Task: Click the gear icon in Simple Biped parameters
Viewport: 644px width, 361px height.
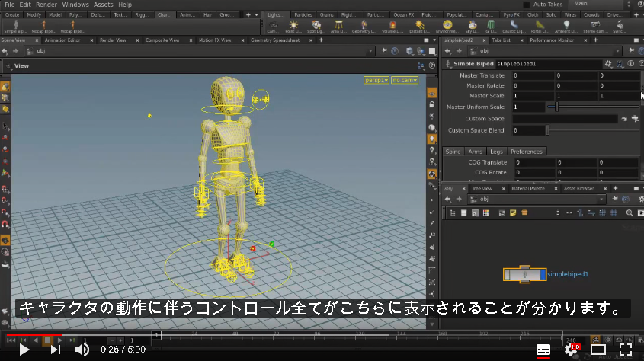Action: click(x=608, y=63)
